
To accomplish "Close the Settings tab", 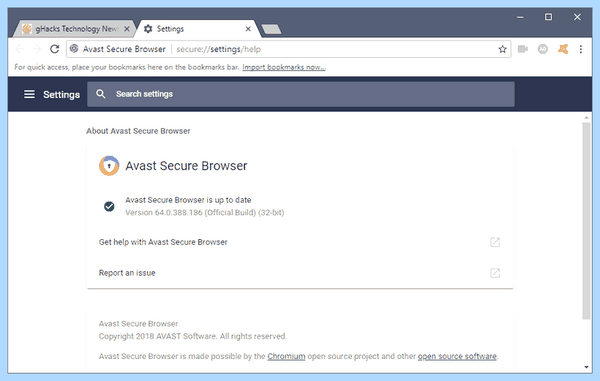I will coord(248,29).
